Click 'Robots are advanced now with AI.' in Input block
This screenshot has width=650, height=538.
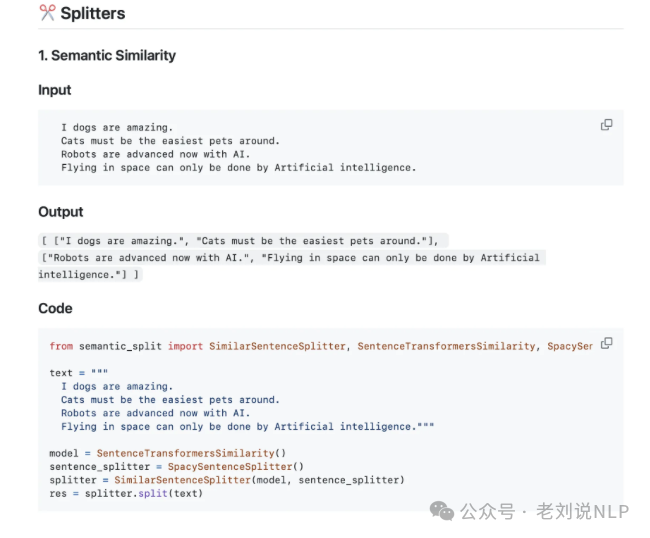[155, 154]
